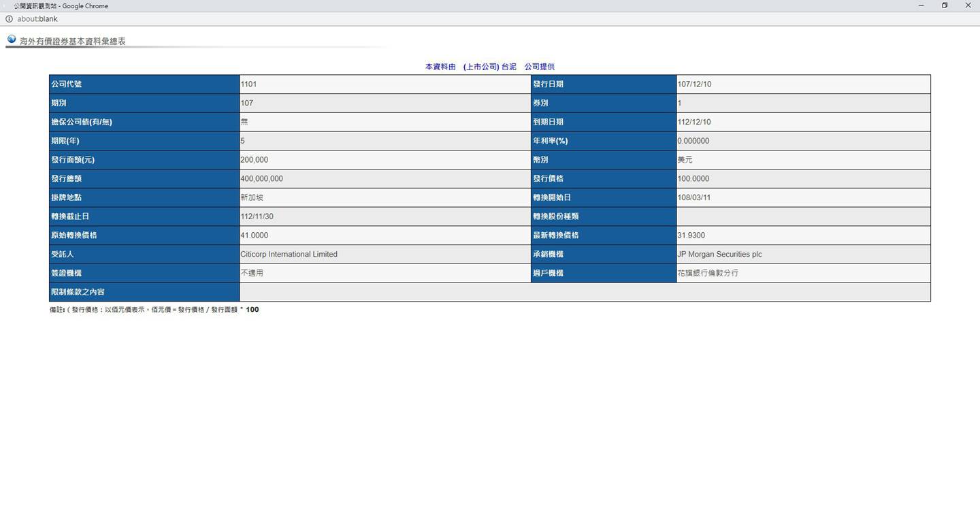This screenshot has width=980, height=531.
Task: Click the 過戶機構 value 花旗銀行倫敦分行
Action: click(x=708, y=273)
